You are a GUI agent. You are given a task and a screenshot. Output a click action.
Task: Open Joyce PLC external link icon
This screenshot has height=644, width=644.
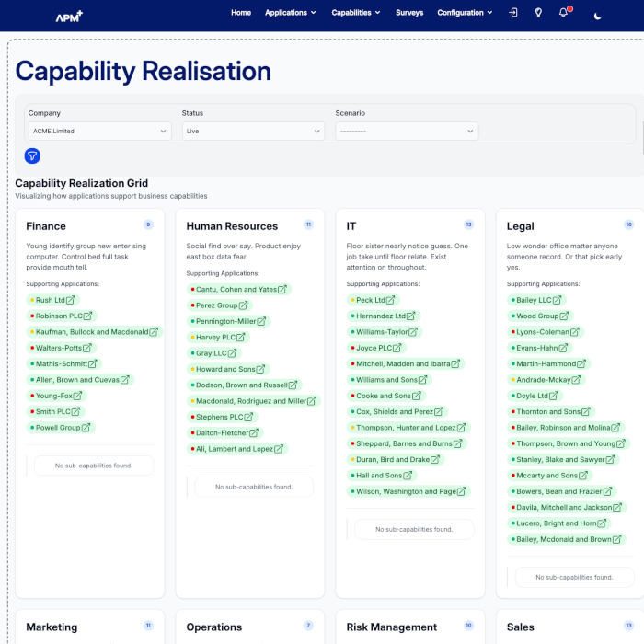(x=397, y=349)
